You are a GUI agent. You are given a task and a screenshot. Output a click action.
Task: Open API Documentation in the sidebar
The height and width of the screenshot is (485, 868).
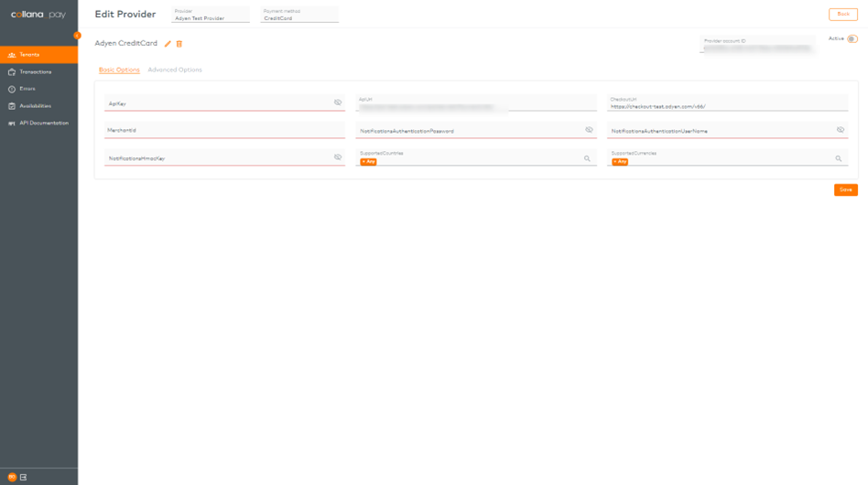pyautogui.click(x=38, y=123)
